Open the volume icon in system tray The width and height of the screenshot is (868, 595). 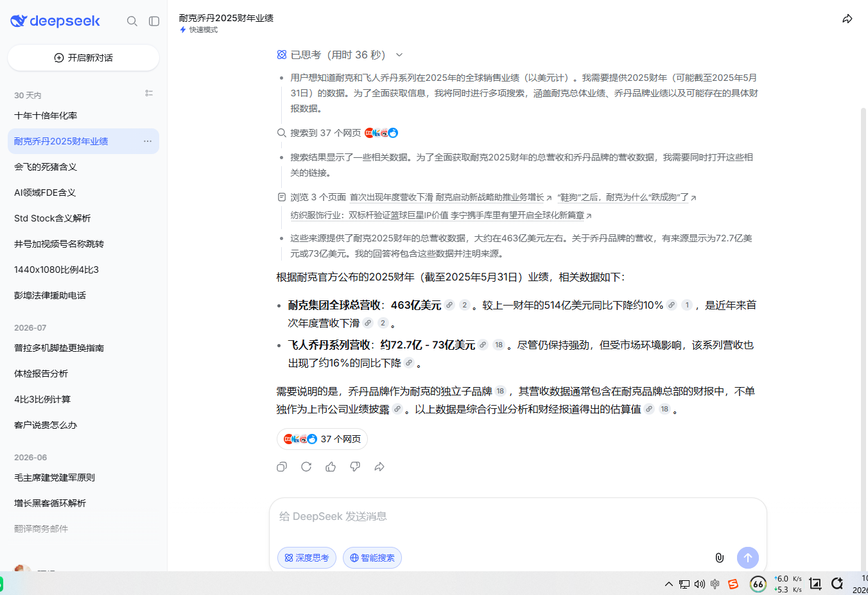pyautogui.click(x=699, y=584)
